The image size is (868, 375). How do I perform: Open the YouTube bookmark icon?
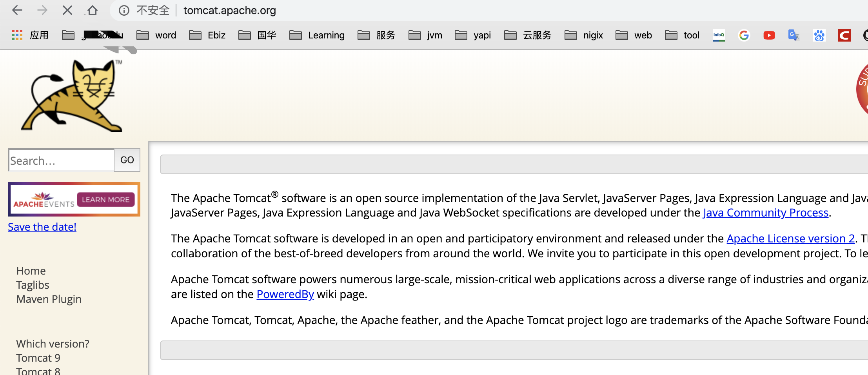tap(769, 35)
